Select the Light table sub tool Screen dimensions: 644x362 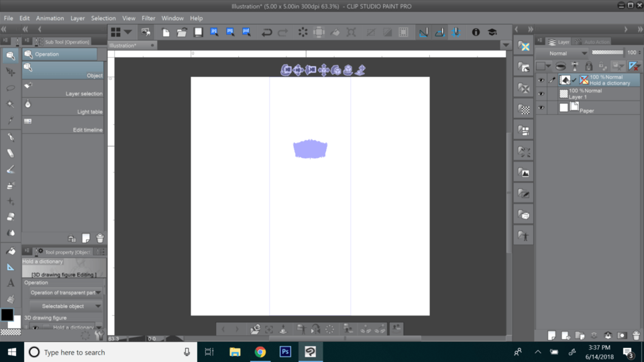pos(63,107)
